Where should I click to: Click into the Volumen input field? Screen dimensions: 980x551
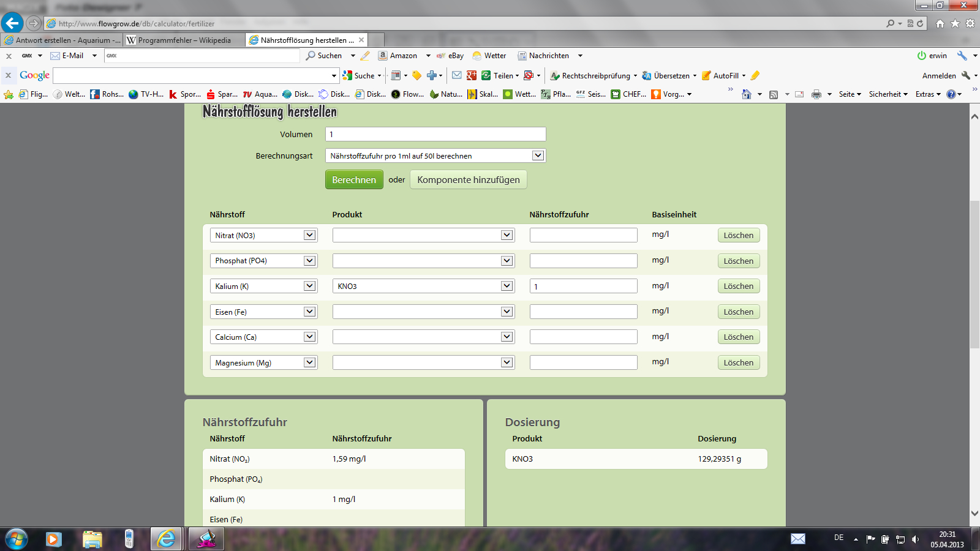(435, 134)
